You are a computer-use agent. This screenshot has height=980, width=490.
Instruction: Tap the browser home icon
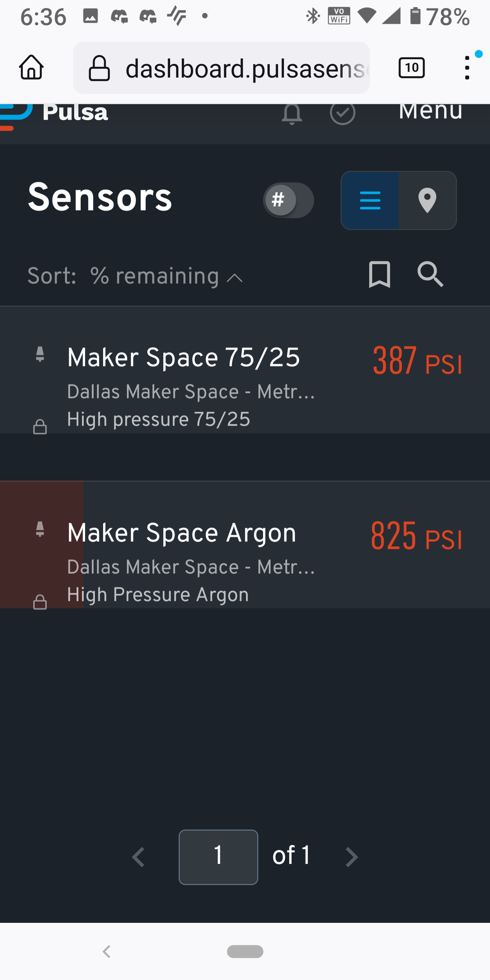pyautogui.click(x=32, y=68)
